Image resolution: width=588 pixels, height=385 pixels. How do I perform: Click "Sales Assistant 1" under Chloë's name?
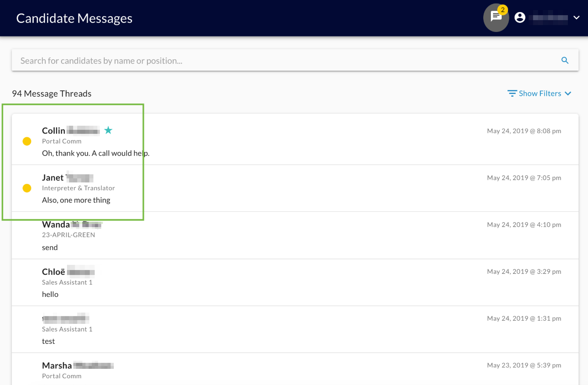67,282
